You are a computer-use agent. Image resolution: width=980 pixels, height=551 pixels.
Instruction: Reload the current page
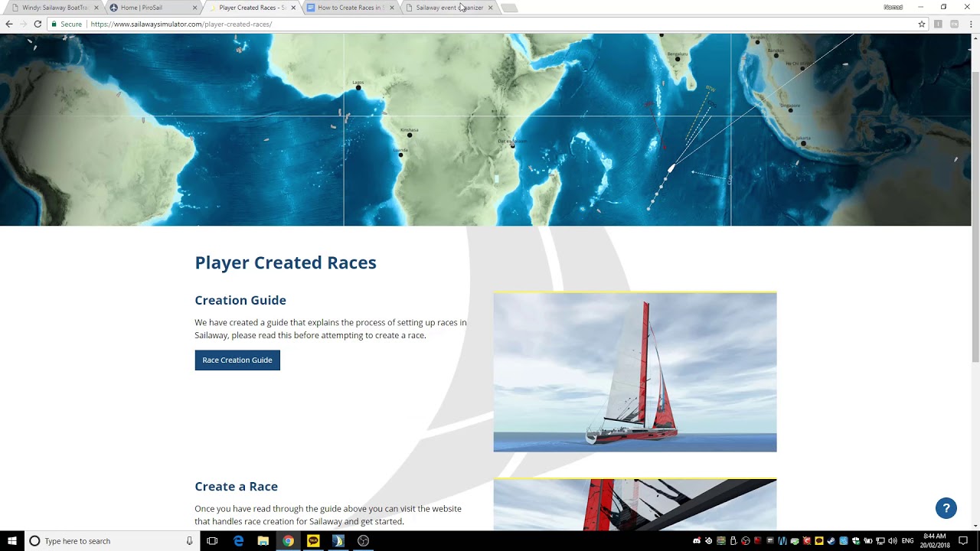click(38, 24)
